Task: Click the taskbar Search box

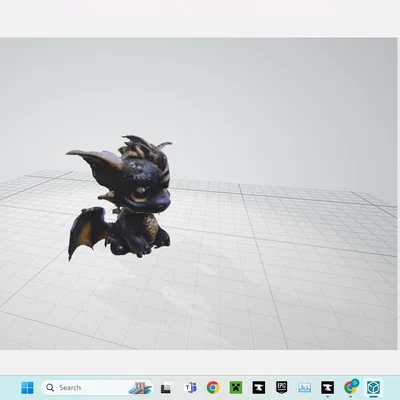Action: (x=97, y=388)
